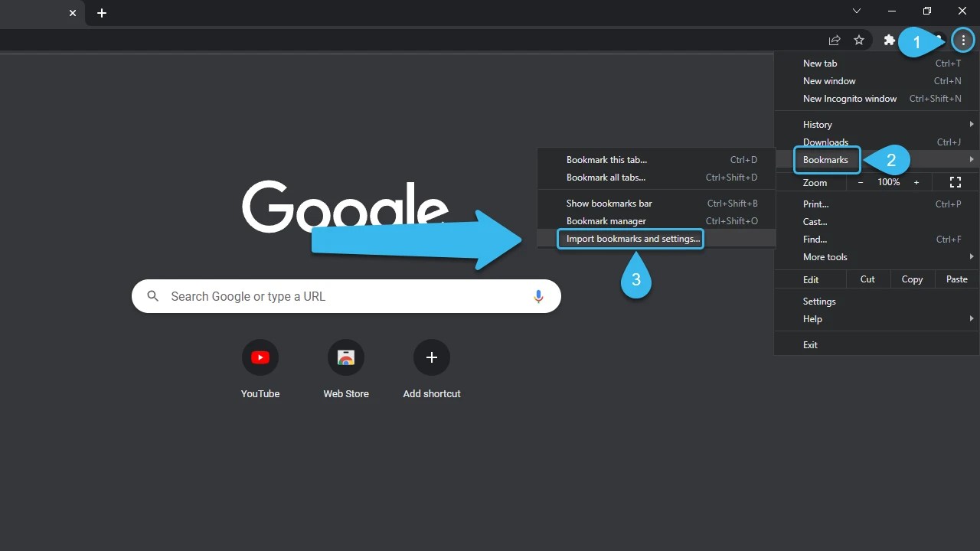The height and width of the screenshot is (551, 980).
Task: Enter fullscreen via the fullscreen icon
Action: (x=955, y=182)
